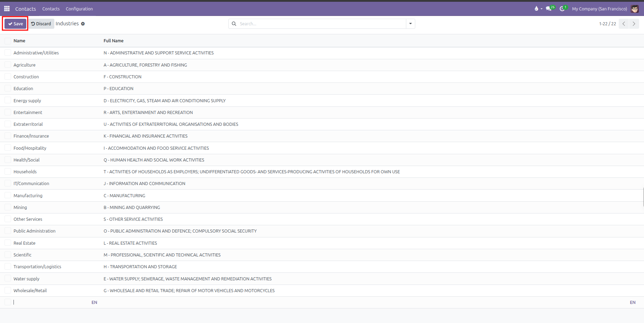
Task: Click the 1-22 / 22 pager counter
Action: (x=608, y=24)
